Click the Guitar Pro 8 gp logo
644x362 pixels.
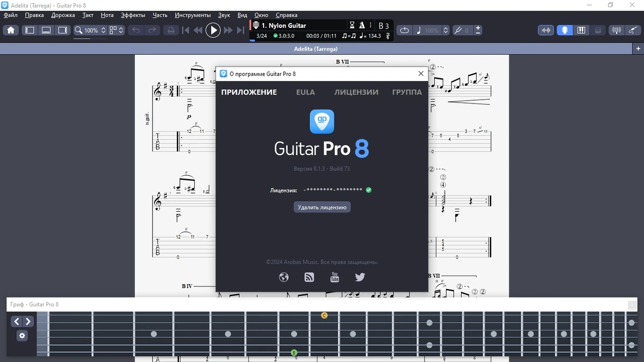pyautogui.click(x=322, y=122)
